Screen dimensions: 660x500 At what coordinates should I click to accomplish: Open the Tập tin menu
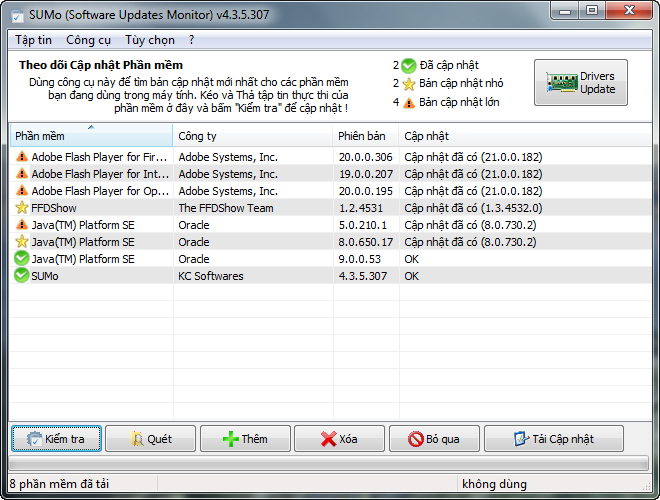[33, 40]
